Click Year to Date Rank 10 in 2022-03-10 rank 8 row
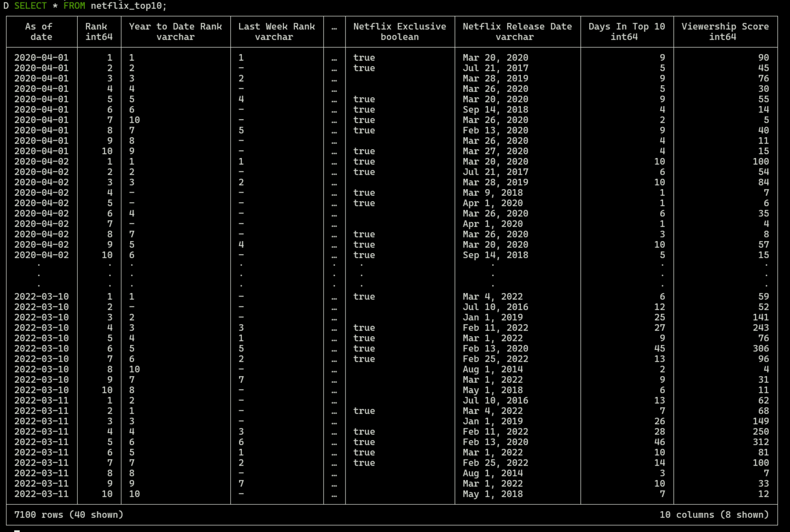This screenshot has width=790, height=532. [134, 369]
